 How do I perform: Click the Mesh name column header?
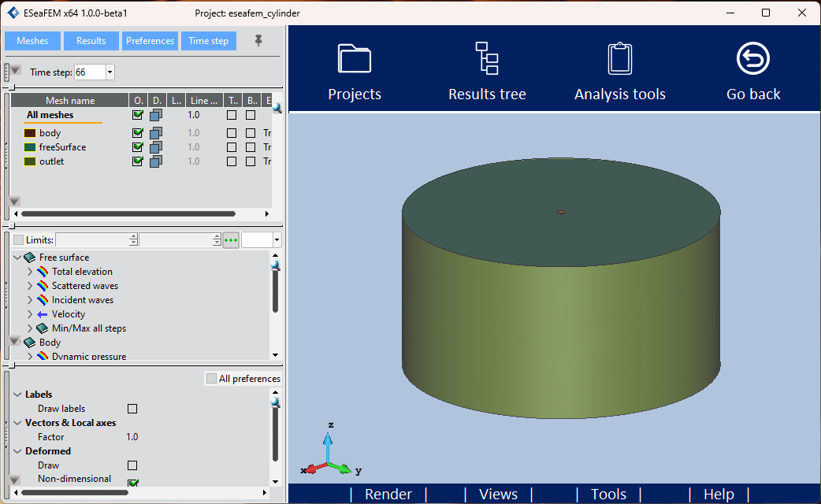coord(70,101)
